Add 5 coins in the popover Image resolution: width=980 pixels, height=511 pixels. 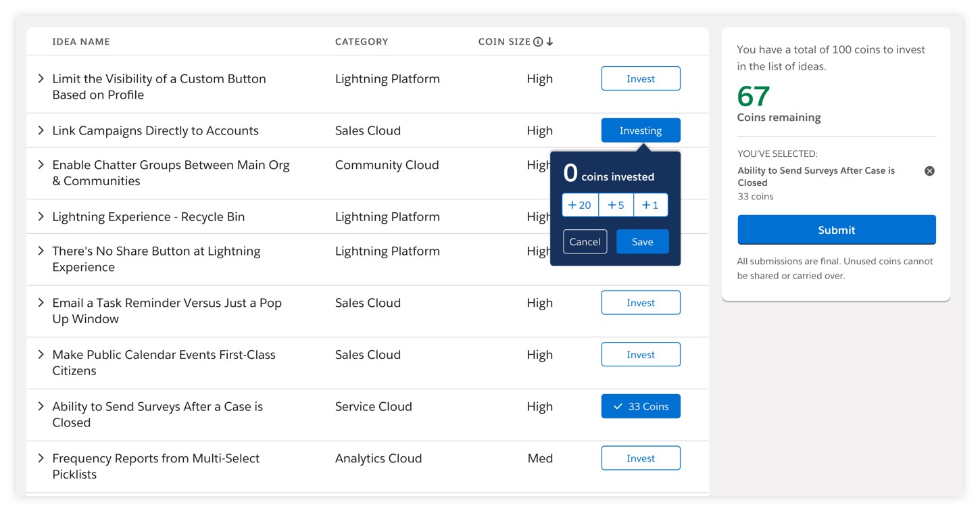click(616, 205)
